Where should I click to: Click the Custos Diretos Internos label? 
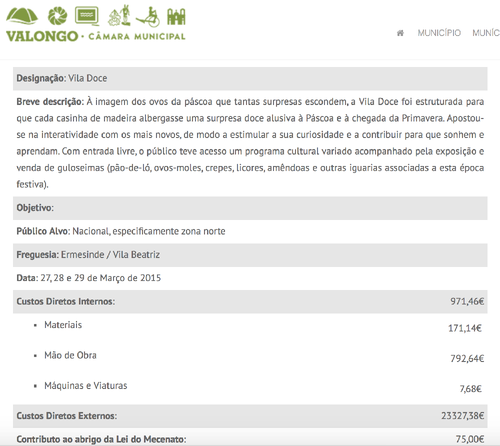66,302
